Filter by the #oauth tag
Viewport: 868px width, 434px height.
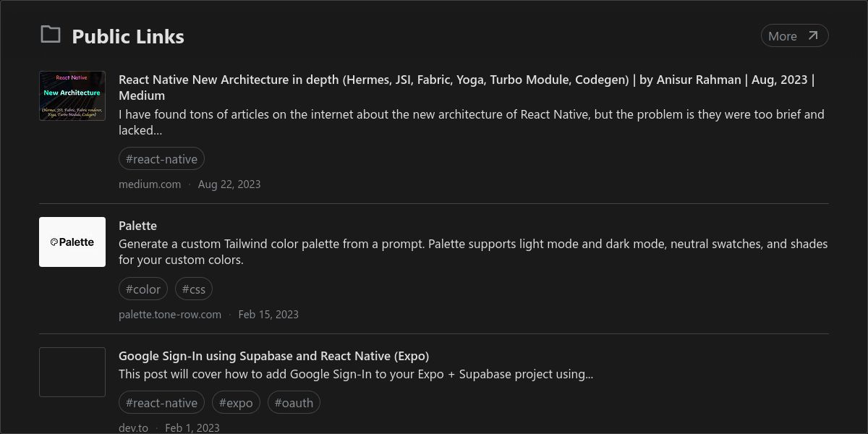point(294,403)
